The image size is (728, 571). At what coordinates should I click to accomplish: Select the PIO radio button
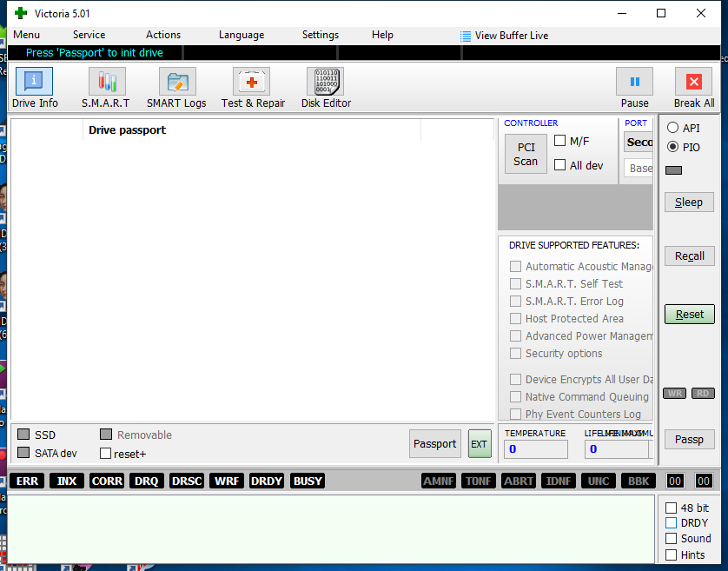click(x=672, y=147)
